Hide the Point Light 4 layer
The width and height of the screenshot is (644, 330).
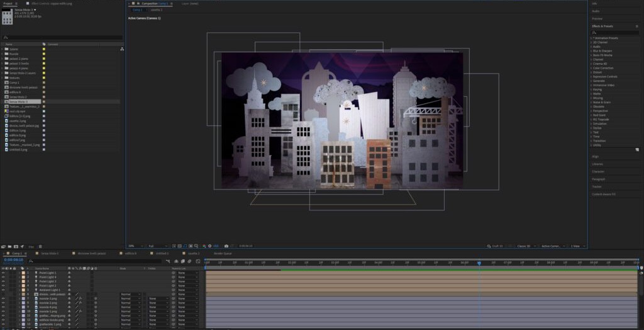coord(3,277)
